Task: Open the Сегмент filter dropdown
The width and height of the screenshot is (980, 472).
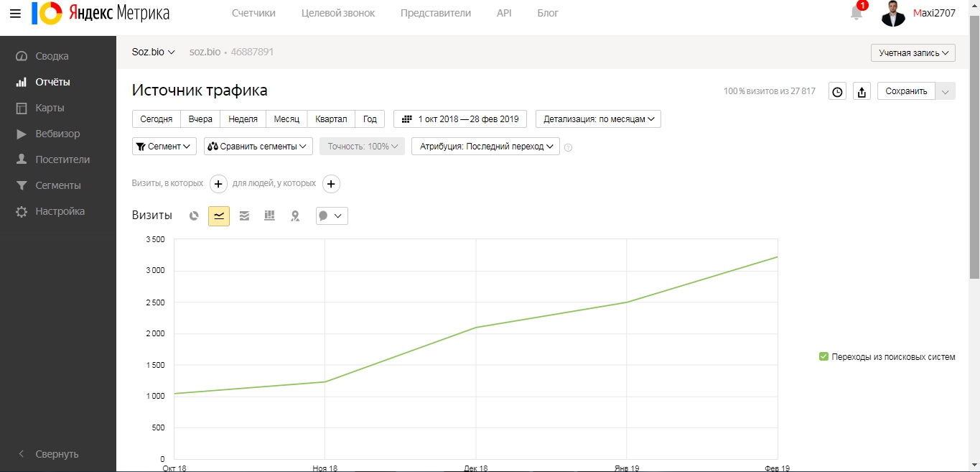Action: [x=164, y=147]
